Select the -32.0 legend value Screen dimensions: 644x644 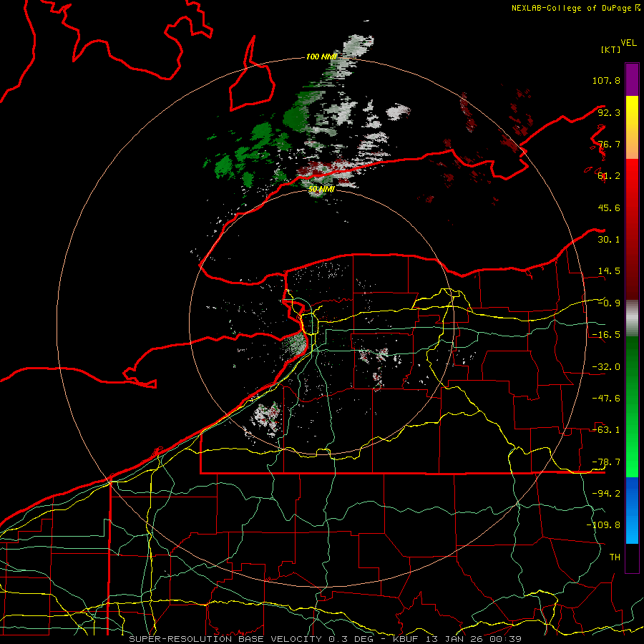(606, 367)
